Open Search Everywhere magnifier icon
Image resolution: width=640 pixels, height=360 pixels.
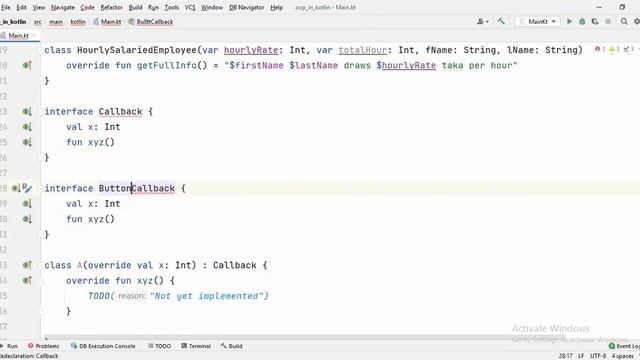(624, 21)
